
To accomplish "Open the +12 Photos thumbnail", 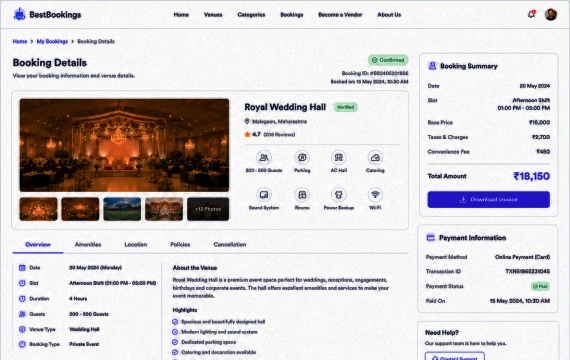I will click(208, 209).
